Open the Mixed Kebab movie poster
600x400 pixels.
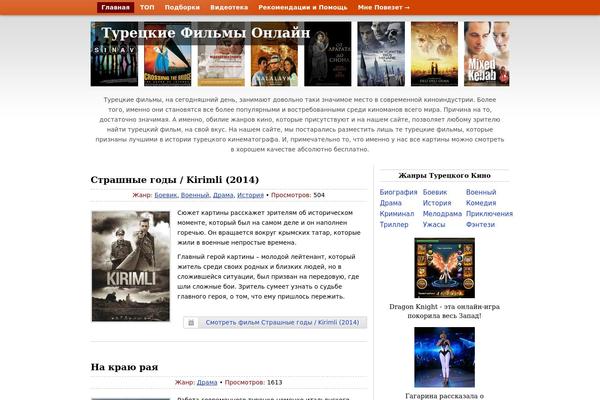tap(487, 54)
